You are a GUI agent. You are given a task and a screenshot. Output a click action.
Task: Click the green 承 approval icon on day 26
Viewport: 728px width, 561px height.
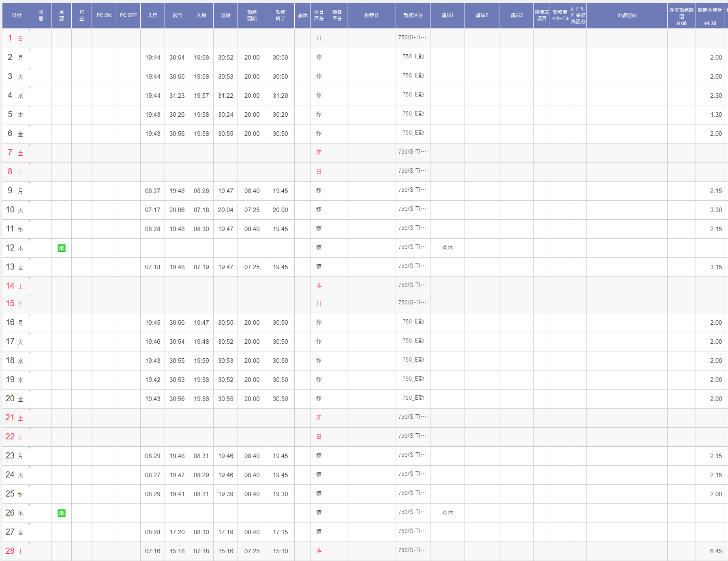pos(62,513)
